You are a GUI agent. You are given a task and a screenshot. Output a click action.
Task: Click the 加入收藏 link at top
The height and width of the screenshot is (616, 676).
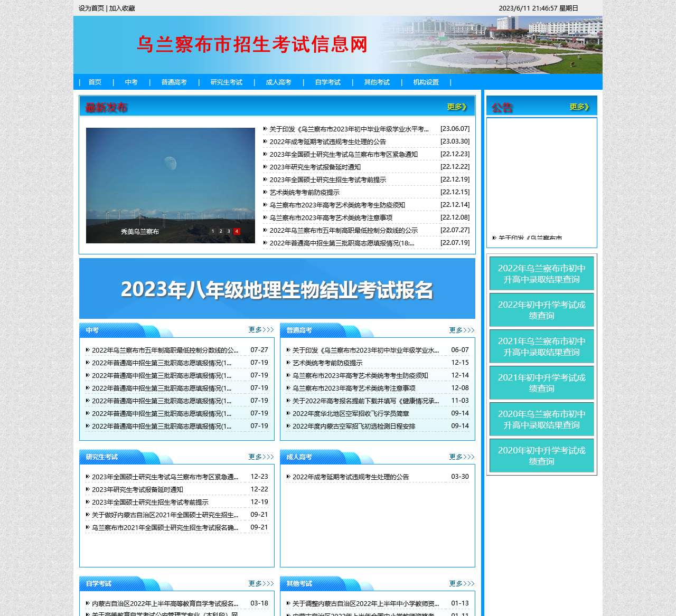click(x=122, y=8)
